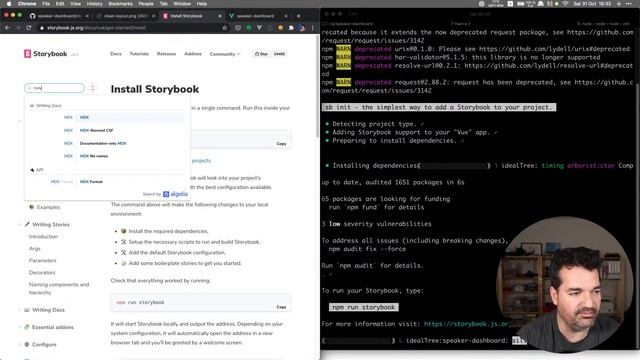Bookmark the page with the star icon
Image resolution: width=640 pixels, height=360 pixels.
click(224, 28)
